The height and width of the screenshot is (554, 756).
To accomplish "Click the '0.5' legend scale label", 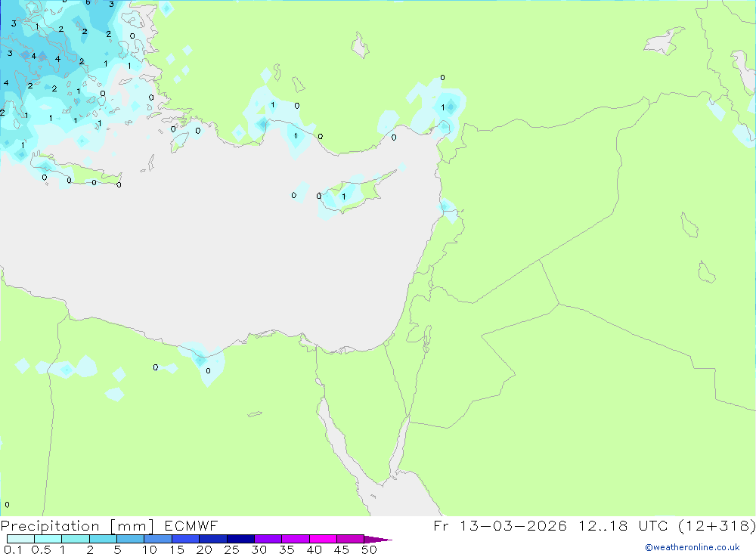I will [41, 549].
